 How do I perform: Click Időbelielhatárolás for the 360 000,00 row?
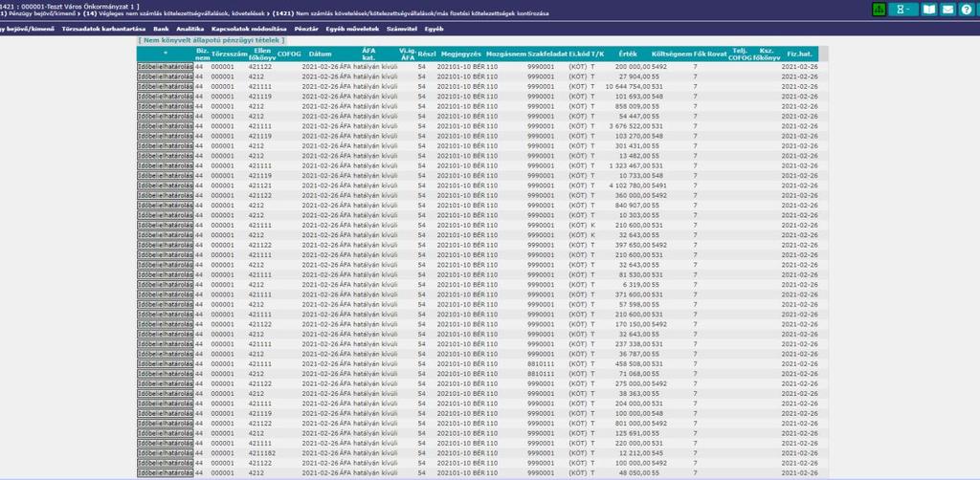tap(166, 195)
